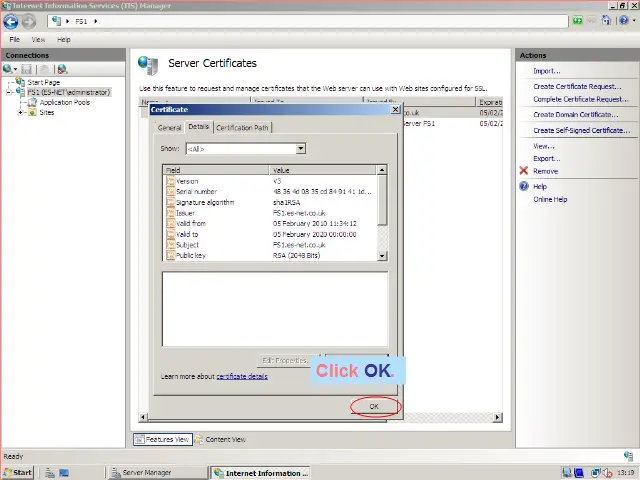The width and height of the screenshot is (640, 480).
Task: Open the File menu
Action: pos(15,40)
